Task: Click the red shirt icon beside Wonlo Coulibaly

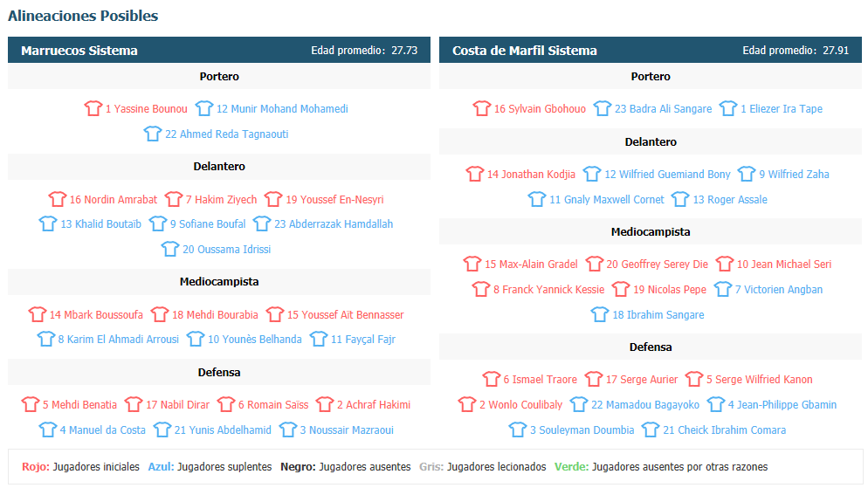Action: [x=466, y=404]
